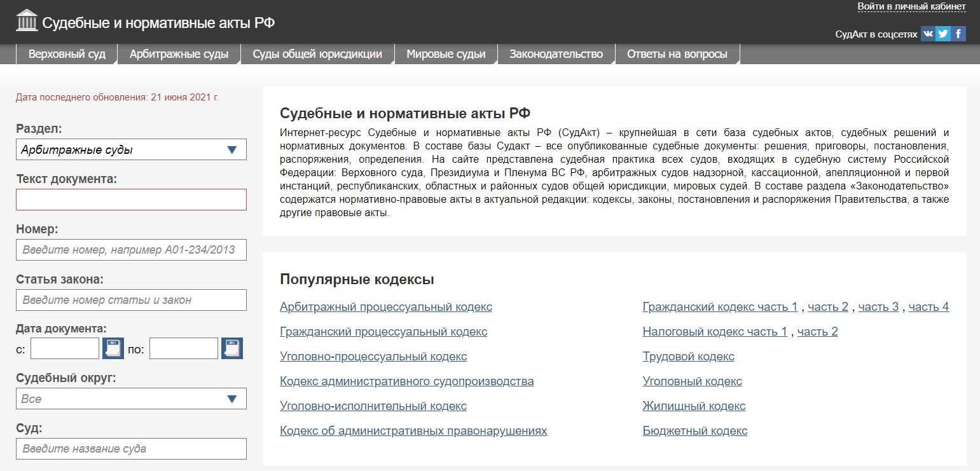
Task: Open Арбитражный процессуальный кодекс link
Action: coord(386,307)
